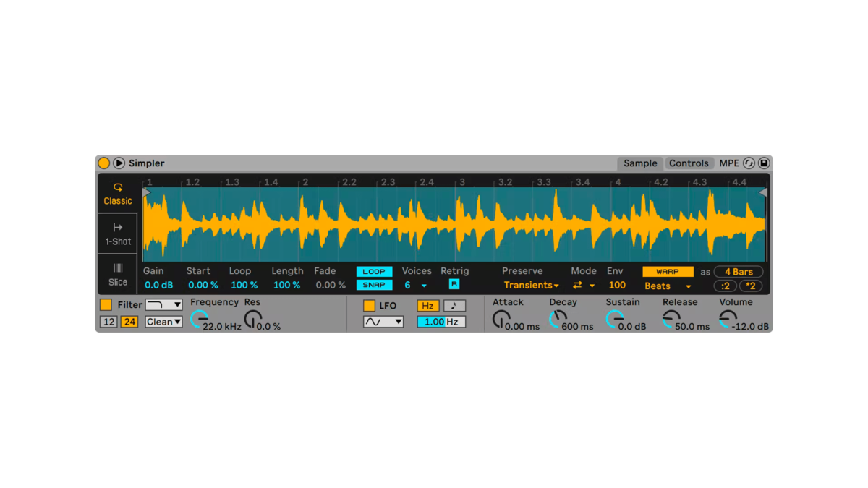Open the LFO waveform dropdown
Image resolution: width=868 pixels, height=488 pixels.
tap(383, 322)
